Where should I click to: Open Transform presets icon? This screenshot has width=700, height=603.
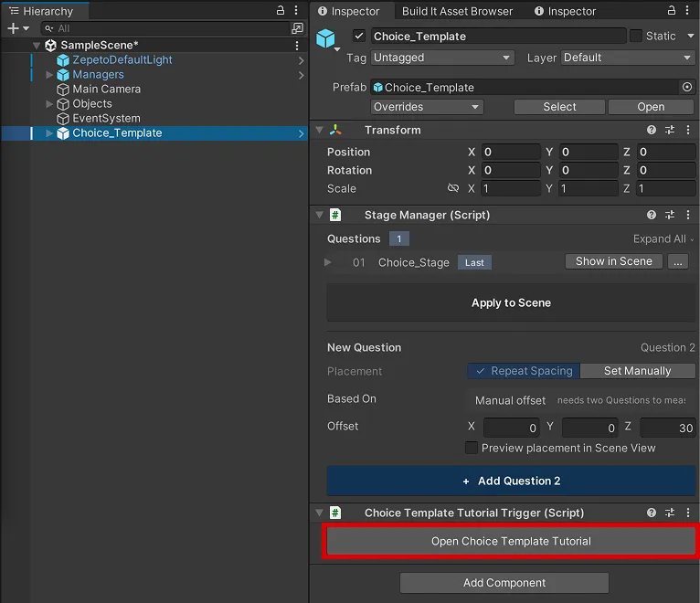pos(670,130)
